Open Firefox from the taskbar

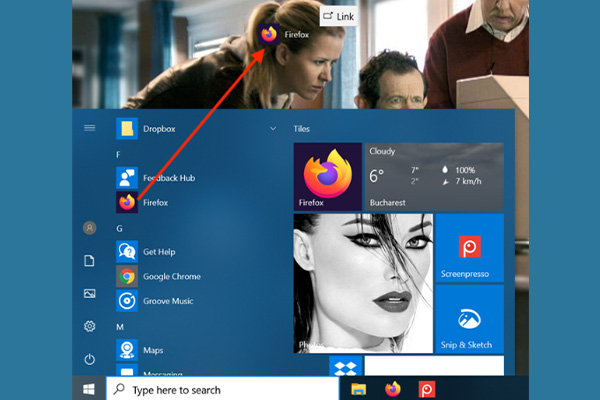pyautogui.click(x=393, y=389)
